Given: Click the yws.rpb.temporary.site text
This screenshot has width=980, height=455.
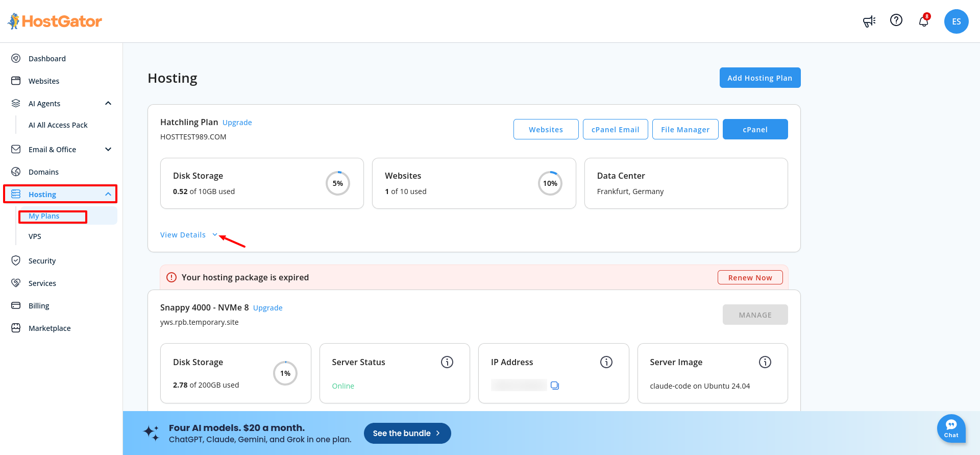Looking at the screenshot, I should (x=200, y=322).
